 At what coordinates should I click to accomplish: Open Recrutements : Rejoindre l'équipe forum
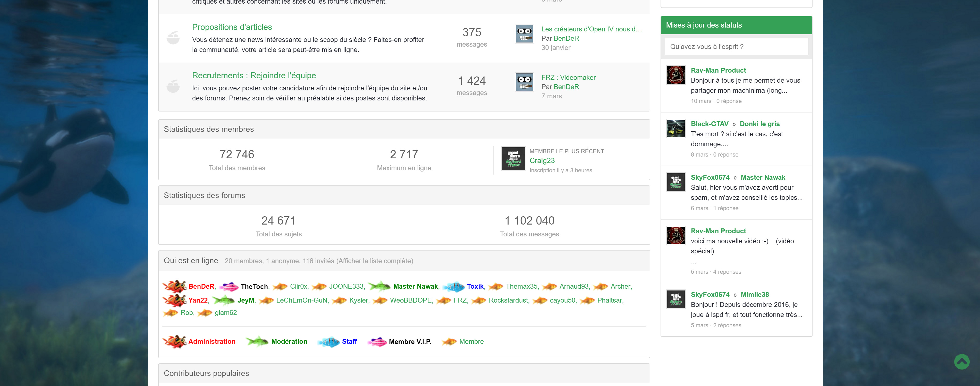click(254, 75)
